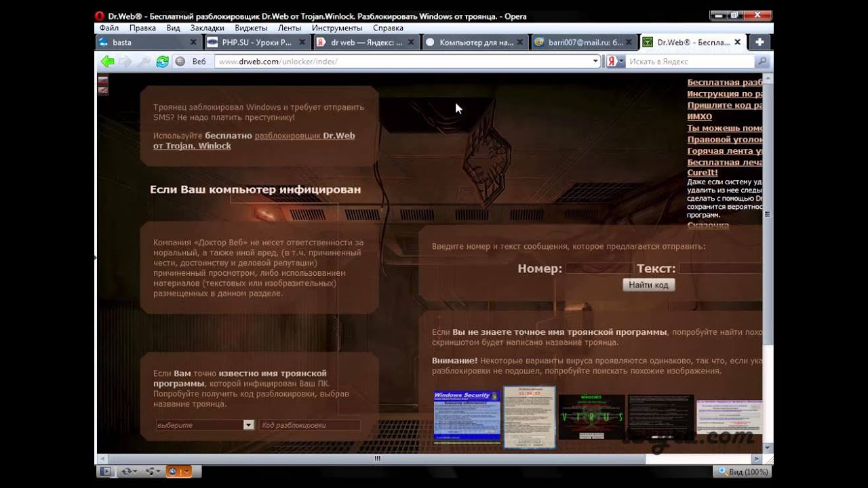Click the Opera logo in title bar

[x=100, y=16]
